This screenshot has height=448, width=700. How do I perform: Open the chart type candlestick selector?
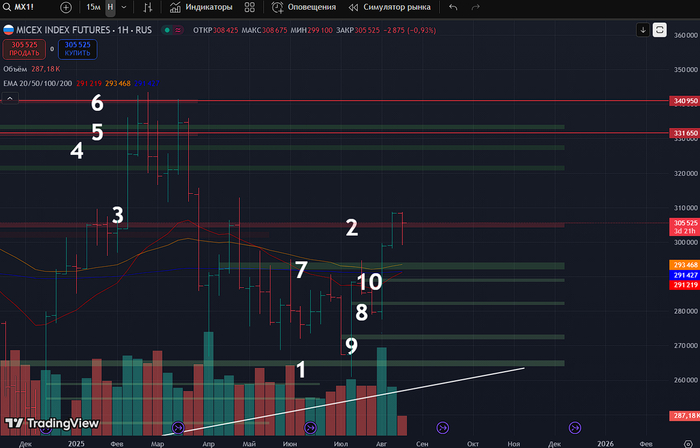(149, 7)
